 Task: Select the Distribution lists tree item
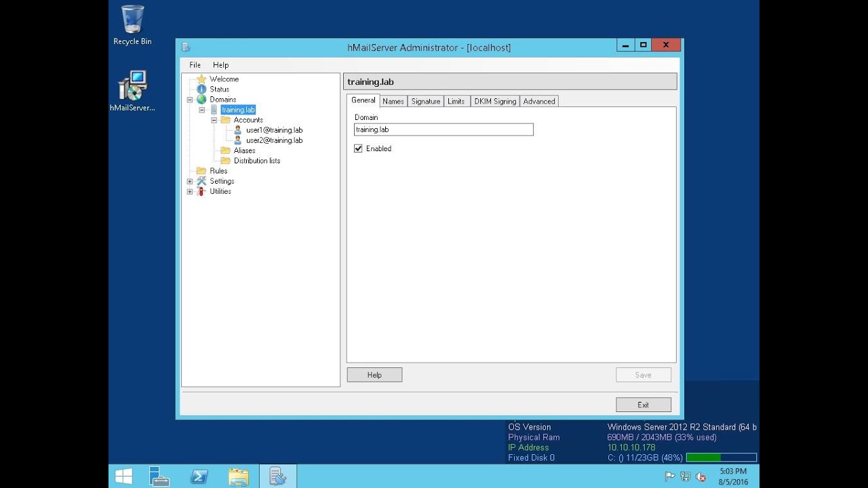click(257, 161)
